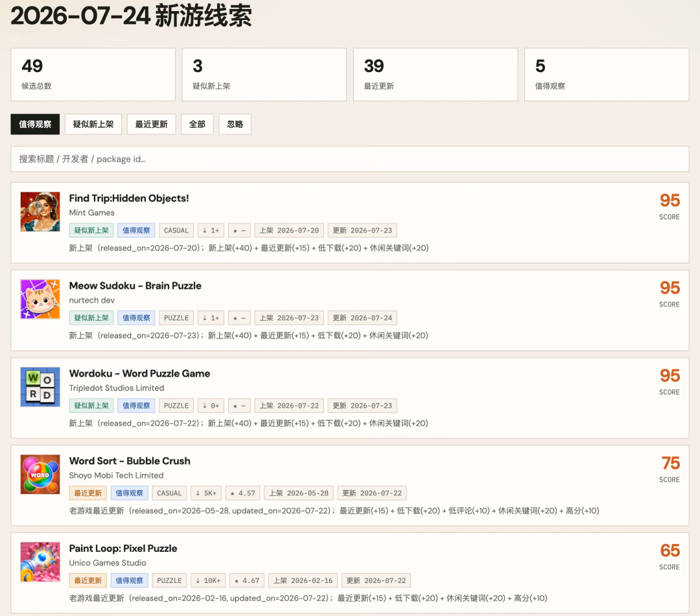The image size is (700, 616).
Task: Click the 上架 2026-07-20 tag
Action: pos(289,230)
